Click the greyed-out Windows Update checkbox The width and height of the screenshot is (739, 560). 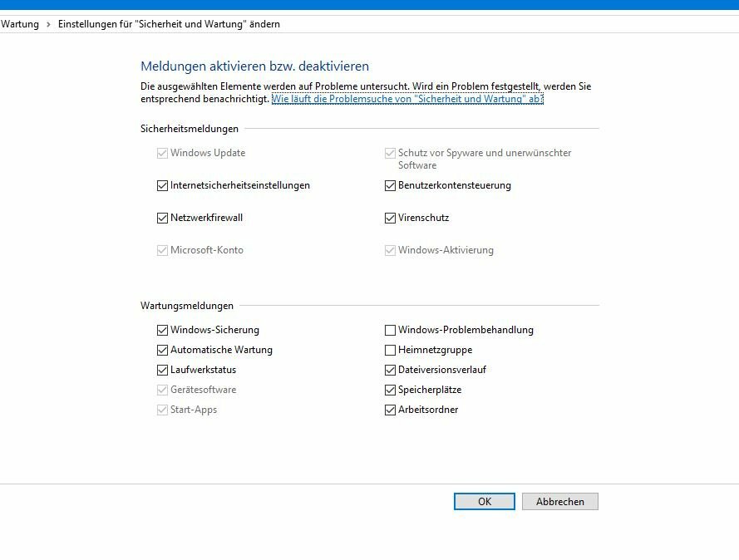pyautogui.click(x=162, y=153)
